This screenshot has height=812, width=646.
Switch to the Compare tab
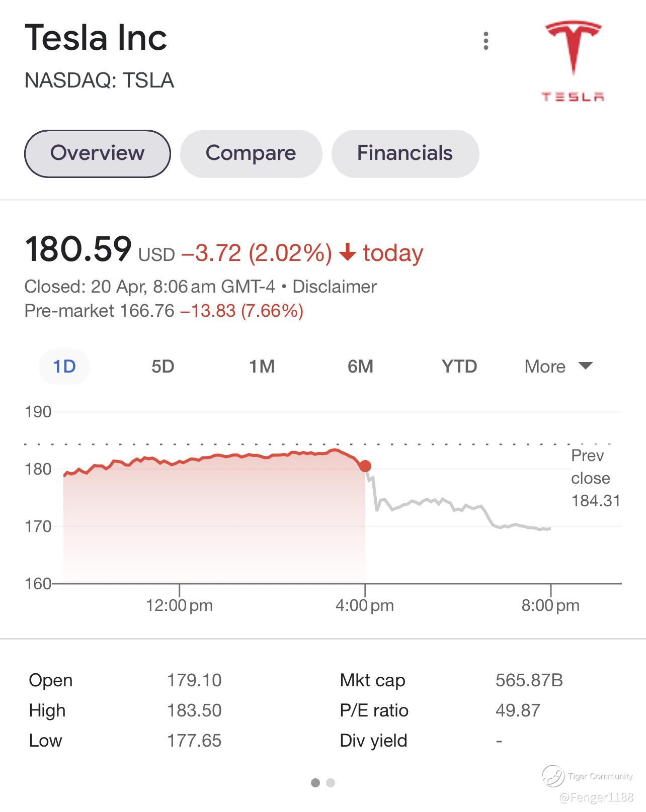[x=251, y=153]
